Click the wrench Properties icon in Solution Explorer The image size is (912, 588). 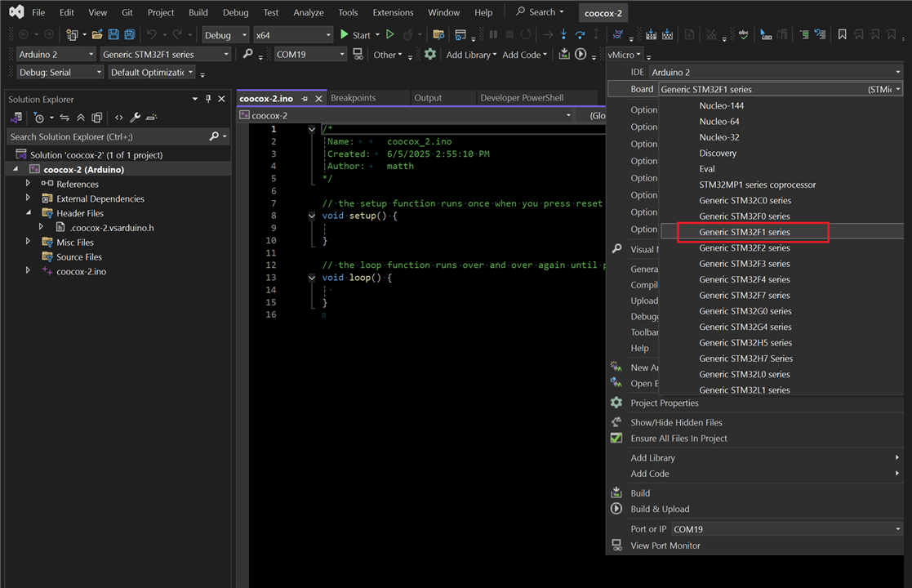(136, 118)
